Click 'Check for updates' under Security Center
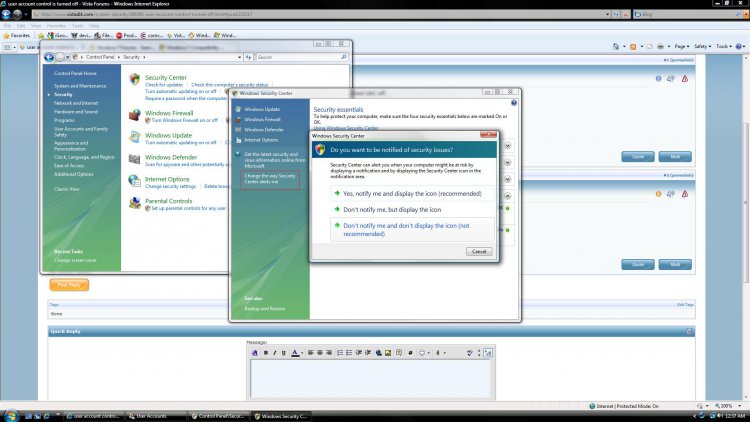 click(164, 85)
